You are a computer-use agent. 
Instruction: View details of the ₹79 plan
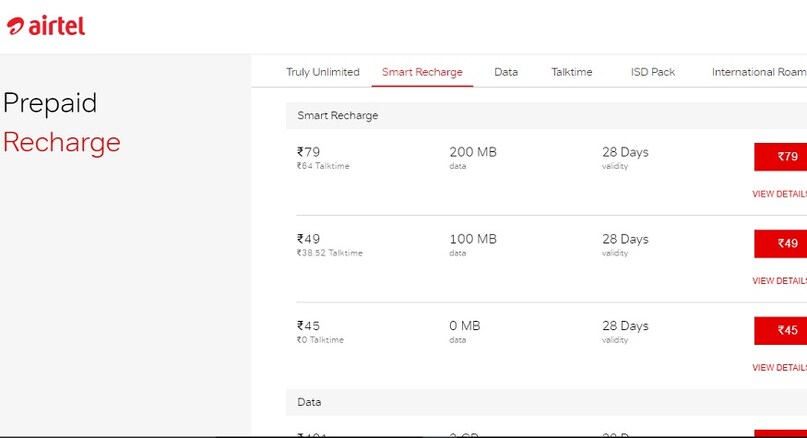click(x=778, y=194)
